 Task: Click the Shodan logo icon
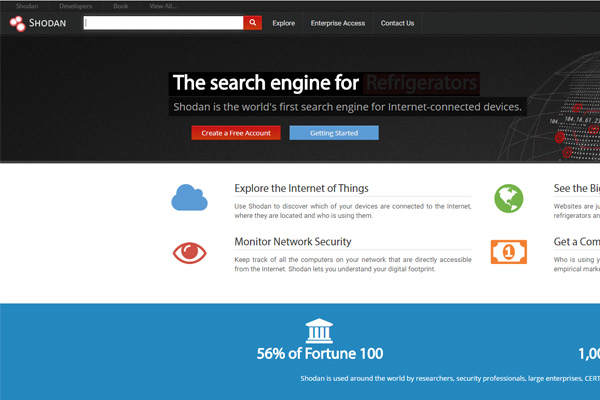(17, 23)
